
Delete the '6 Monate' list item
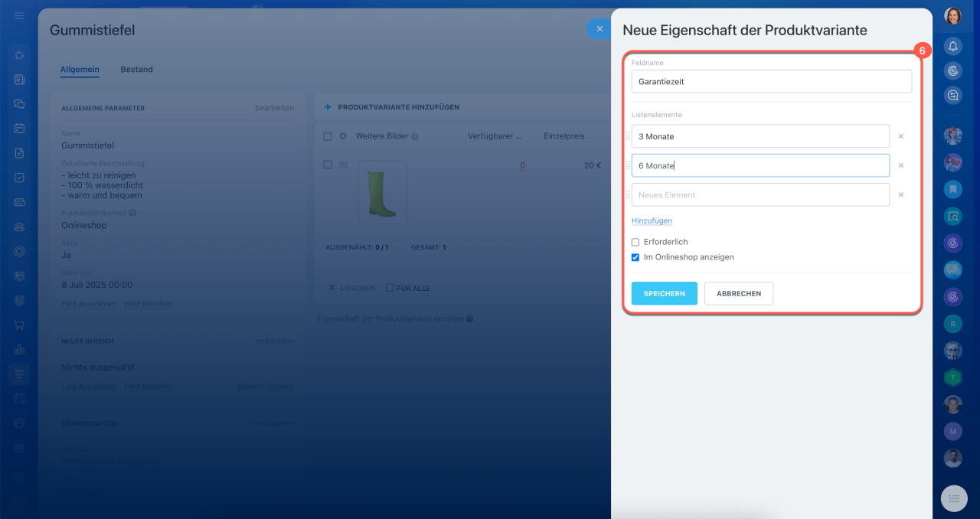click(x=900, y=165)
